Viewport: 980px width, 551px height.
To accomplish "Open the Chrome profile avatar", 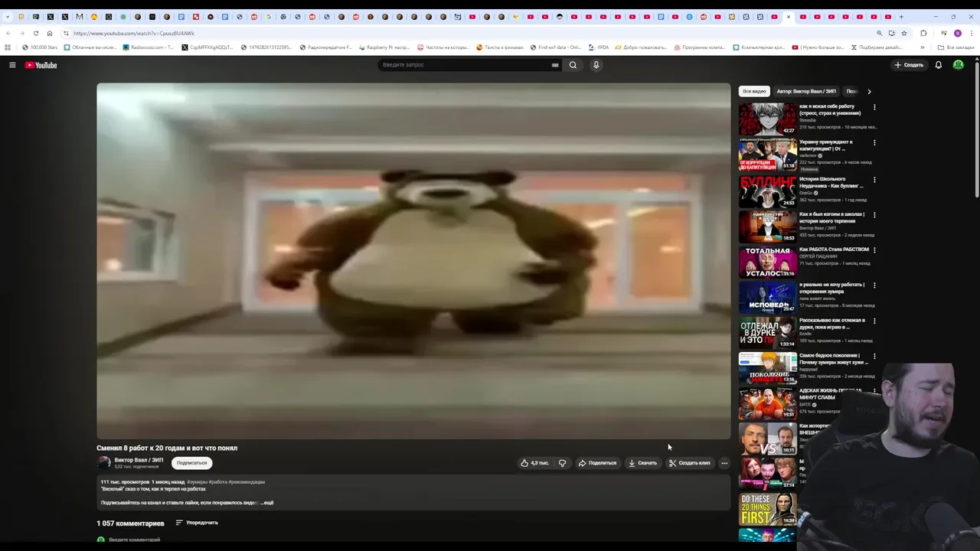I will tap(957, 33).
